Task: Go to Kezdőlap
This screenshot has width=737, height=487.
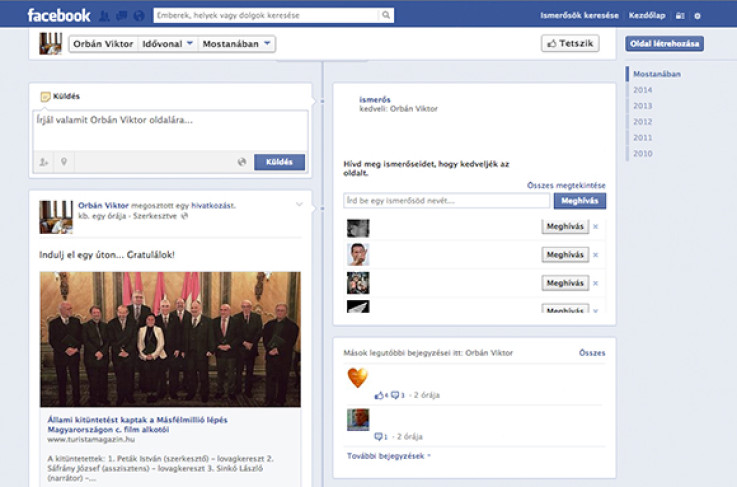Action: (647, 16)
